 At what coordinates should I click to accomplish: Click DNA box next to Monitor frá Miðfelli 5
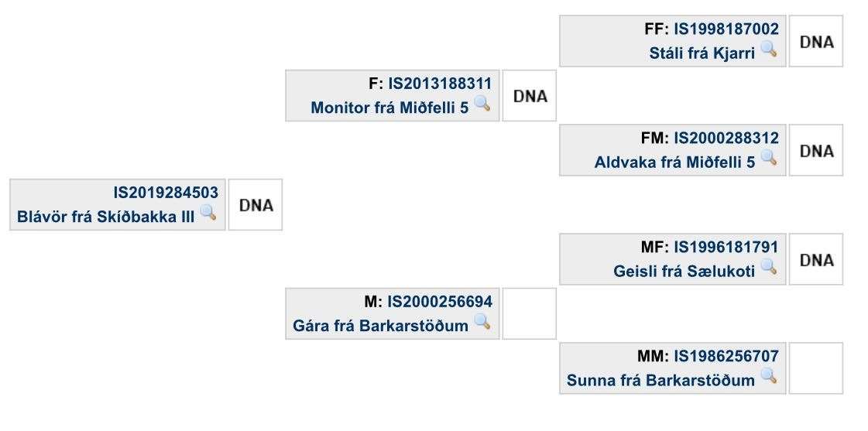[x=529, y=96]
